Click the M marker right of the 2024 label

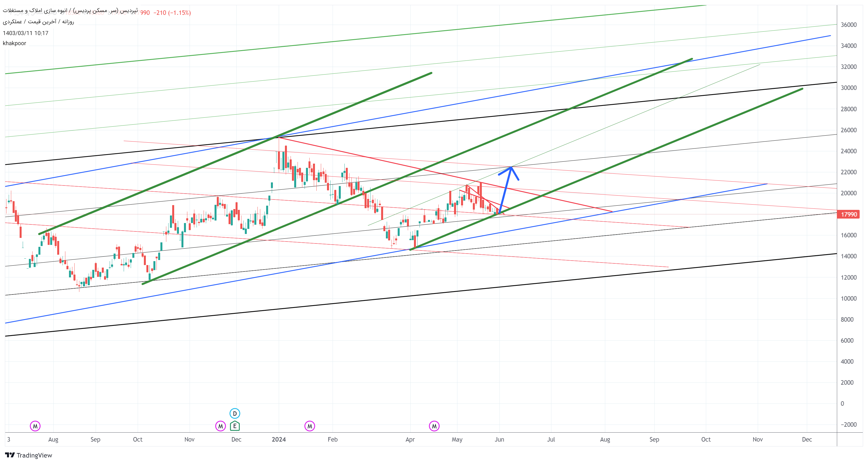[x=309, y=426]
